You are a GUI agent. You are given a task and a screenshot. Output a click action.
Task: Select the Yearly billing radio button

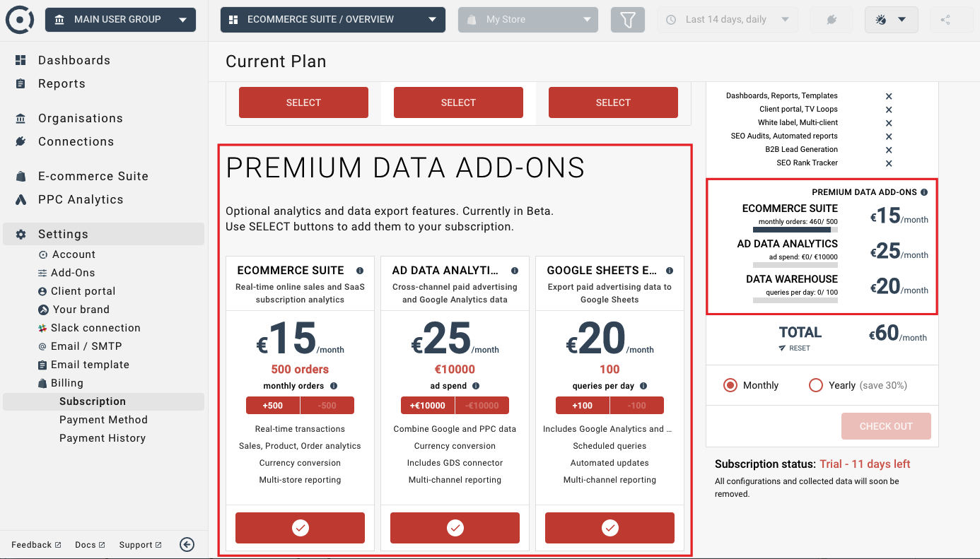(816, 385)
